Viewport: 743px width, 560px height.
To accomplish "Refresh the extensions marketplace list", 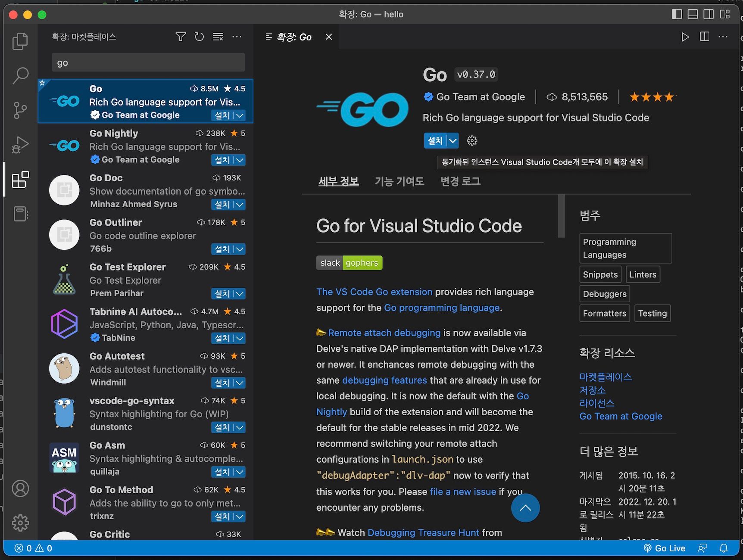I will (x=199, y=37).
